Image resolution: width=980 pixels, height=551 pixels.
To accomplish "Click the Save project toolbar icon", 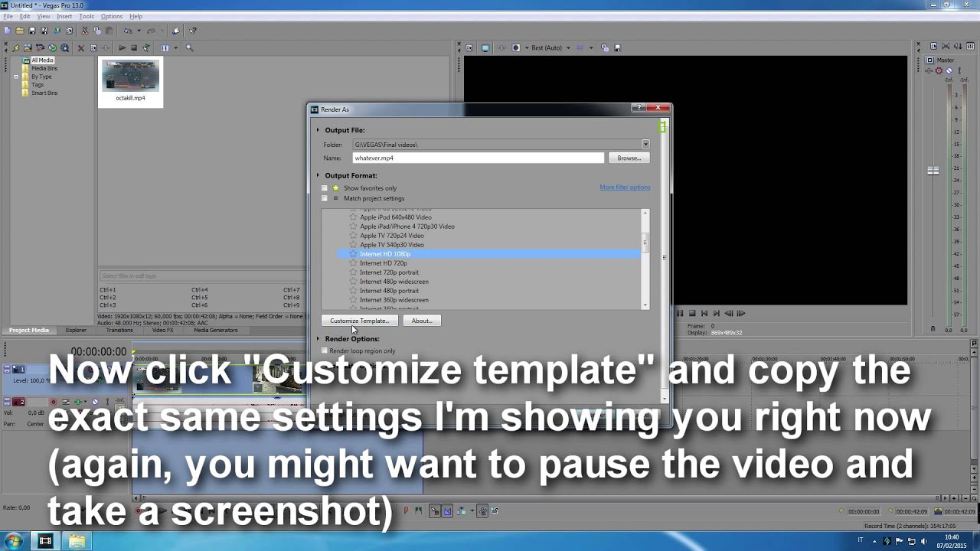I will click(32, 31).
